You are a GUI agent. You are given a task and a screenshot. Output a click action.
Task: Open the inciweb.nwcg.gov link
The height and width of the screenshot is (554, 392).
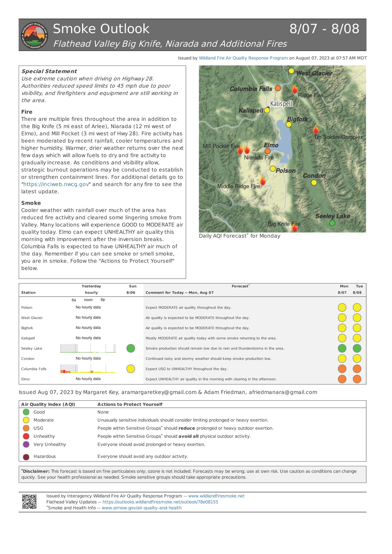point(56,184)
